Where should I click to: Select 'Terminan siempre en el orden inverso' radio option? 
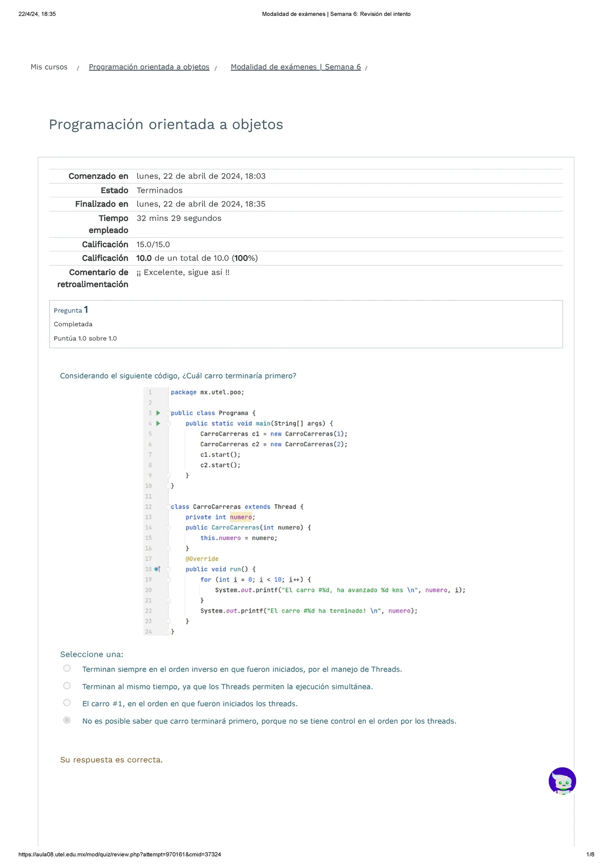tap(67, 669)
